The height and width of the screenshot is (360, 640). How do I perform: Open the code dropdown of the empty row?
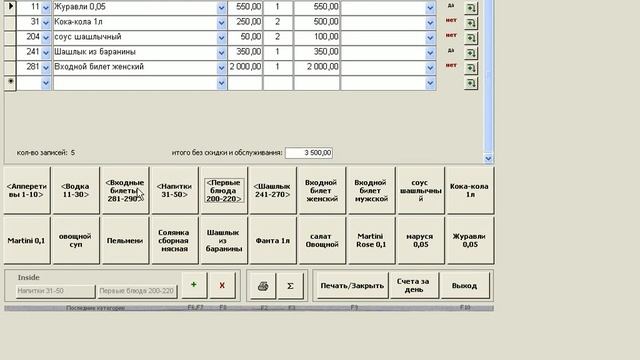click(x=46, y=83)
